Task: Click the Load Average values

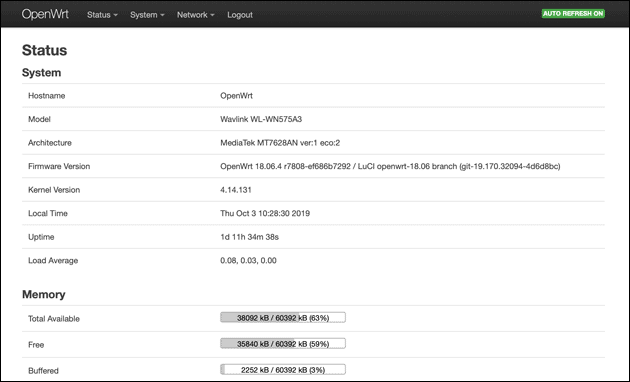Action: [x=248, y=261]
